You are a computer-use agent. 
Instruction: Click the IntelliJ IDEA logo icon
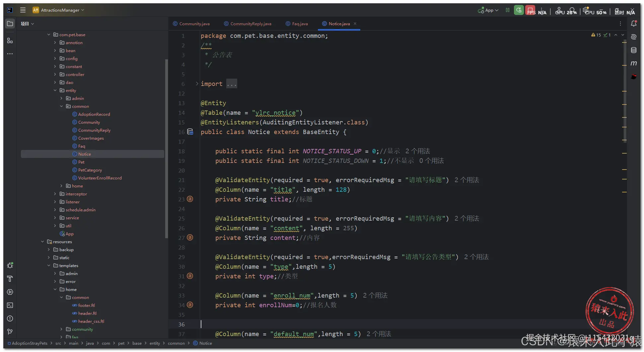point(10,10)
